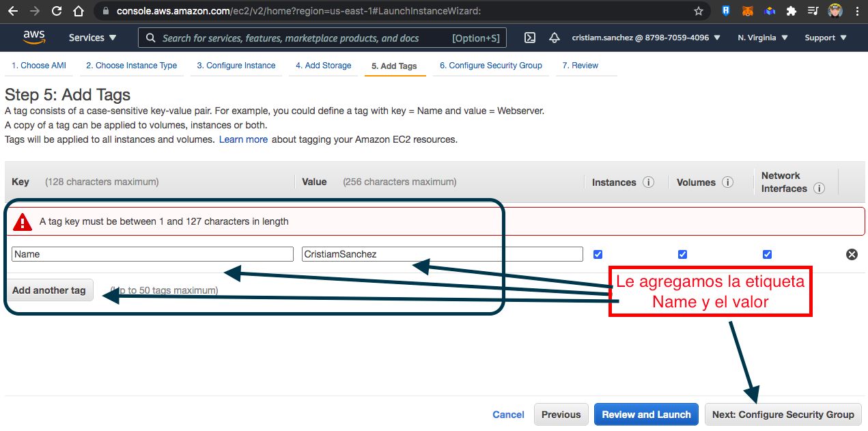Open the browser extensions puzzle icon
The height and width of the screenshot is (431, 868).
pyautogui.click(x=792, y=11)
